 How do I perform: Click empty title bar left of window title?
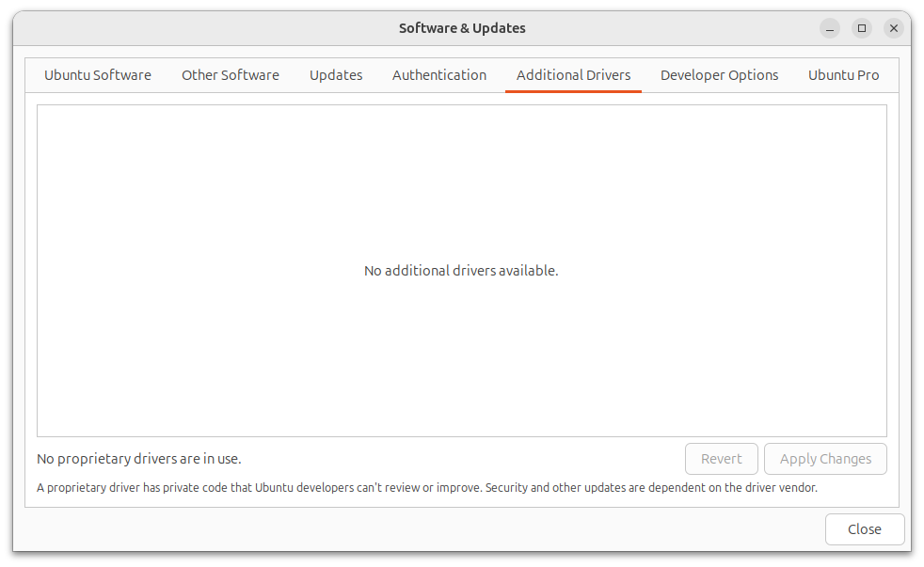coord(188,28)
